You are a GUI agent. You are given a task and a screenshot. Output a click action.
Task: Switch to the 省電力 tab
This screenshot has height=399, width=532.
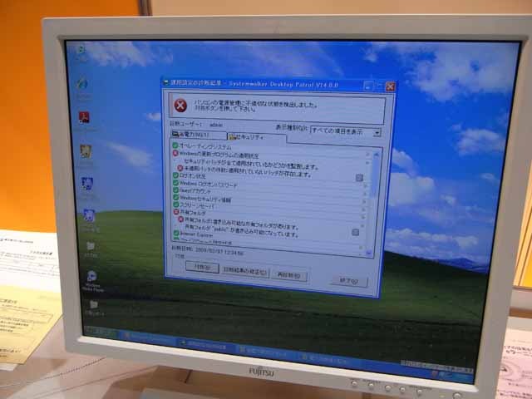199,135
